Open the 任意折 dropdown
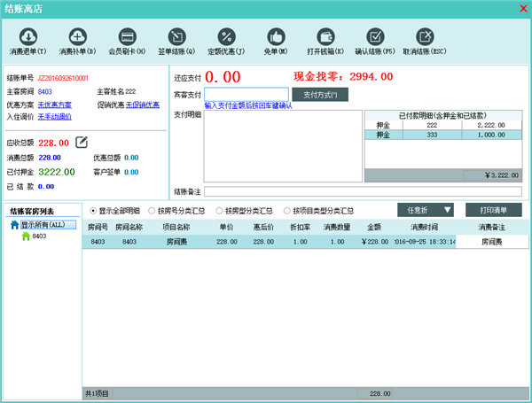Image resolution: width=532 pixels, height=403 pixels. [x=426, y=211]
